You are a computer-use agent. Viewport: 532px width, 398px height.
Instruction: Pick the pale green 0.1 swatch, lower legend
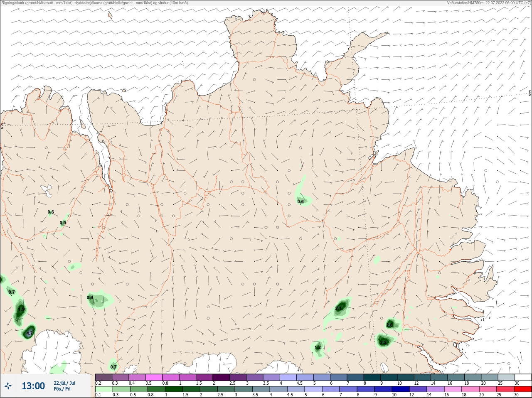click(x=103, y=389)
